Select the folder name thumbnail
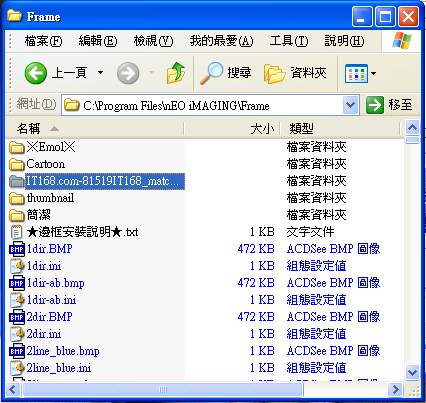Viewport: 426px width, 403px height. click(50, 198)
